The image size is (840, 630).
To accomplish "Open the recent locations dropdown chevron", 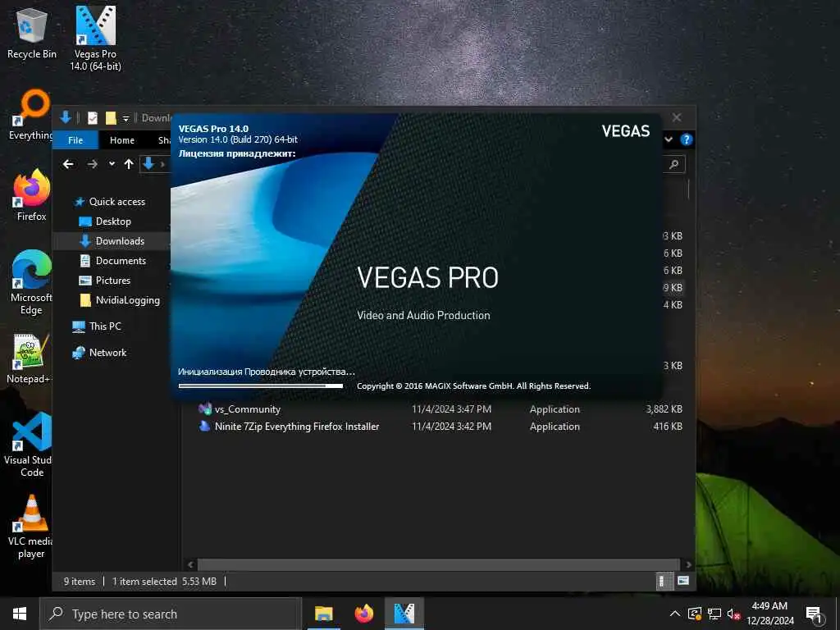I will pyautogui.click(x=112, y=164).
